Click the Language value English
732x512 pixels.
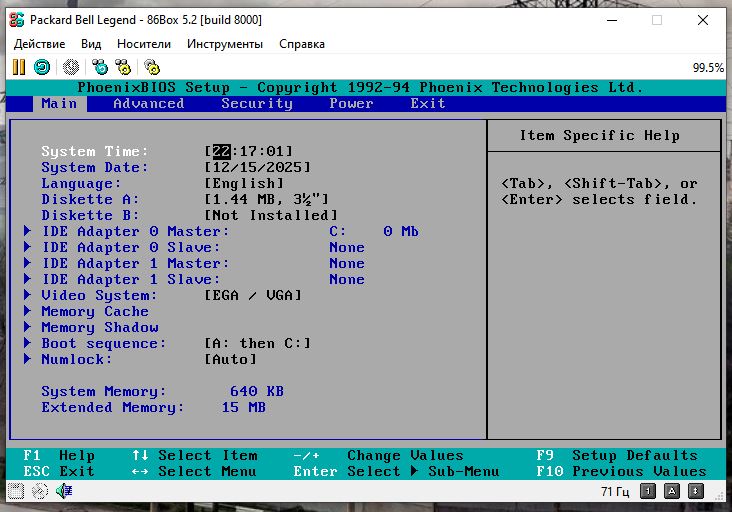coord(244,183)
